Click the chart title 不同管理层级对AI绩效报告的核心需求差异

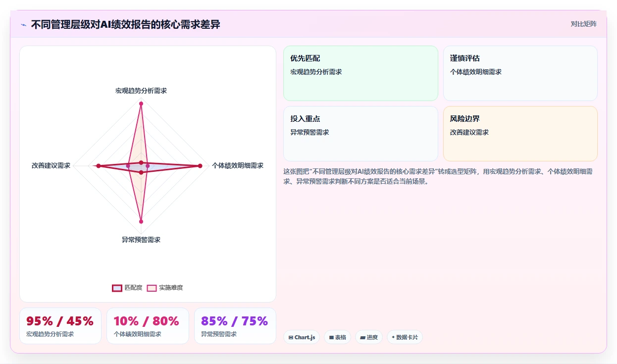(126, 24)
